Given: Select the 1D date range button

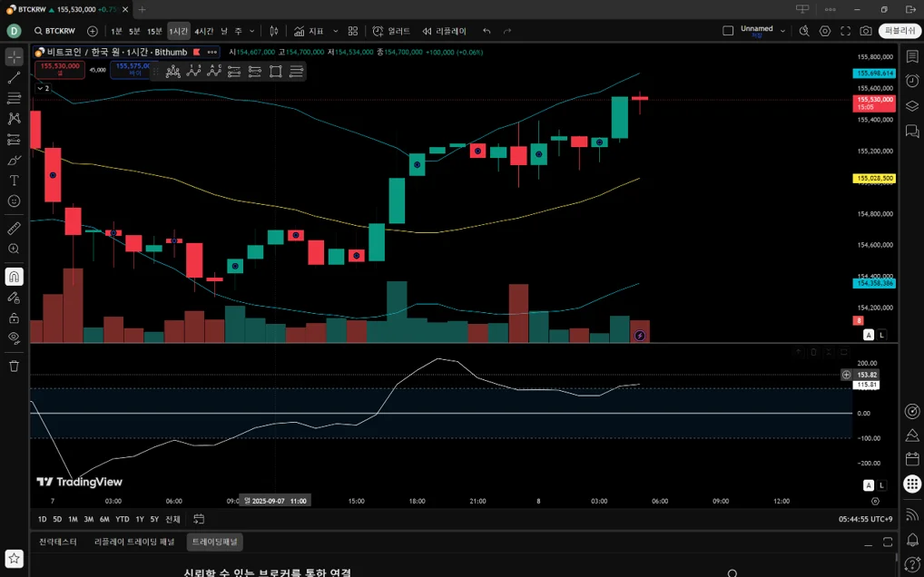Looking at the screenshot, I should point(42,519).
